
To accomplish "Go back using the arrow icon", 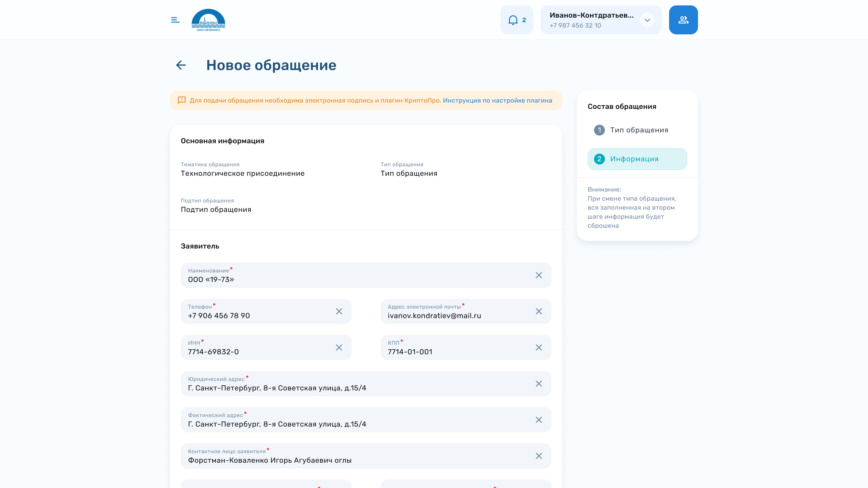I will [x=181, y=65].
